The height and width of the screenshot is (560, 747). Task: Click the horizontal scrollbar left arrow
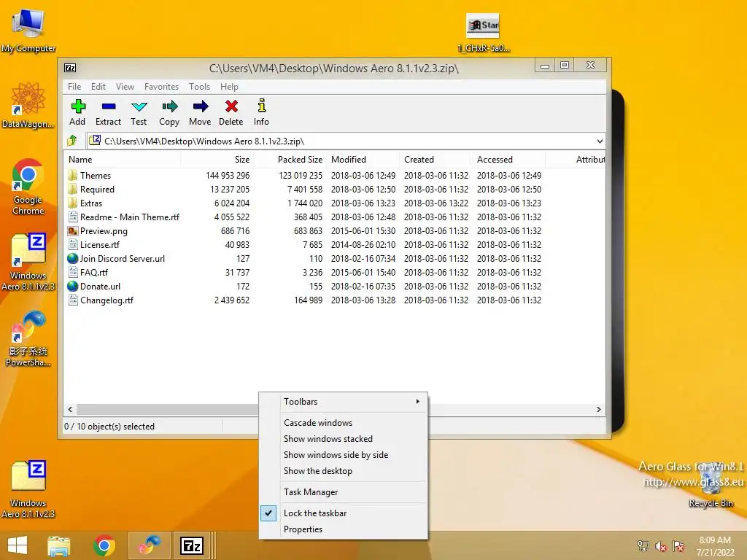pyautogui.click(x=70, y=410)
